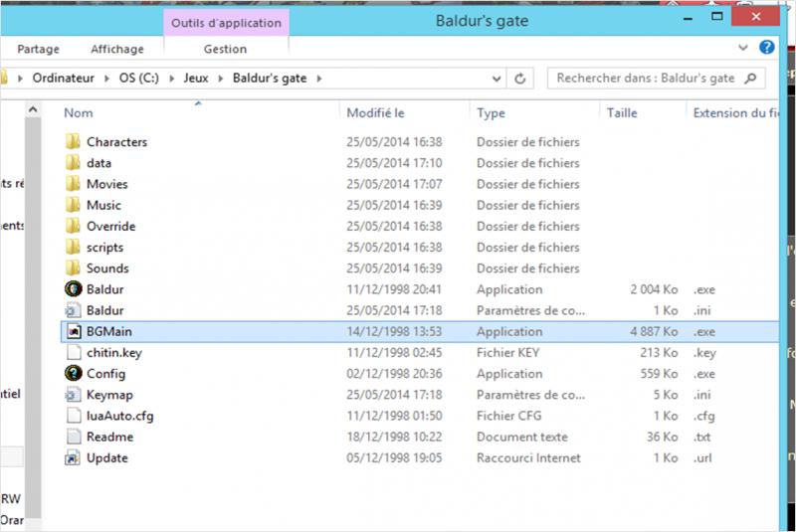Go to Ordinateur in the breadcrumb
The width and height of the screenshot is (796, 532).
click(x=64, y=79)
